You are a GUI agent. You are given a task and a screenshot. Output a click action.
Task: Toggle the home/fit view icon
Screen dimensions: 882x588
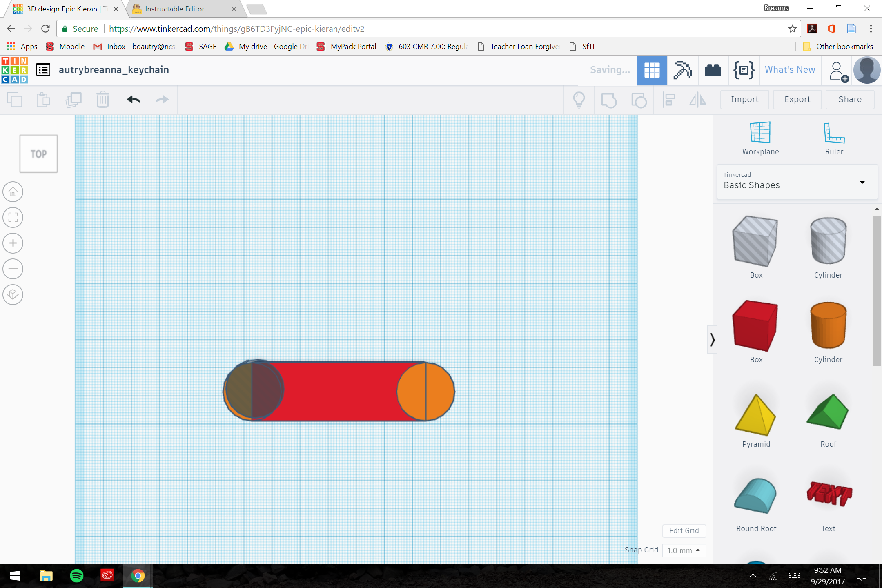13,191
